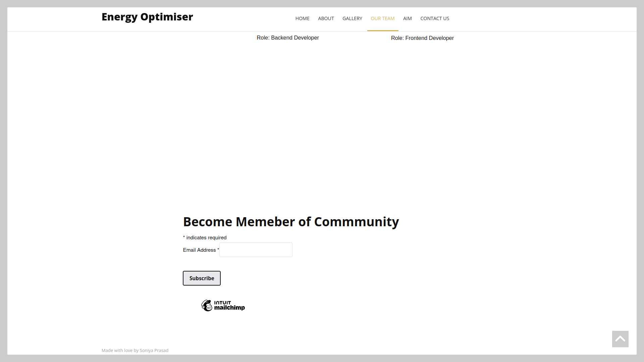Click the Role: Backend Developer text
This screenshot has width=644, height=362.
(x=287, y=38)
